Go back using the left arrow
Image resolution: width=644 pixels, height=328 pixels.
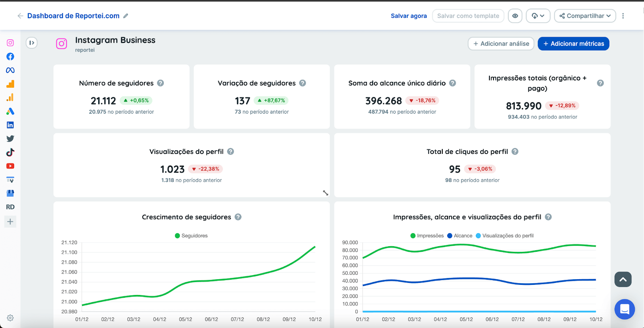(x=20, y=16)
